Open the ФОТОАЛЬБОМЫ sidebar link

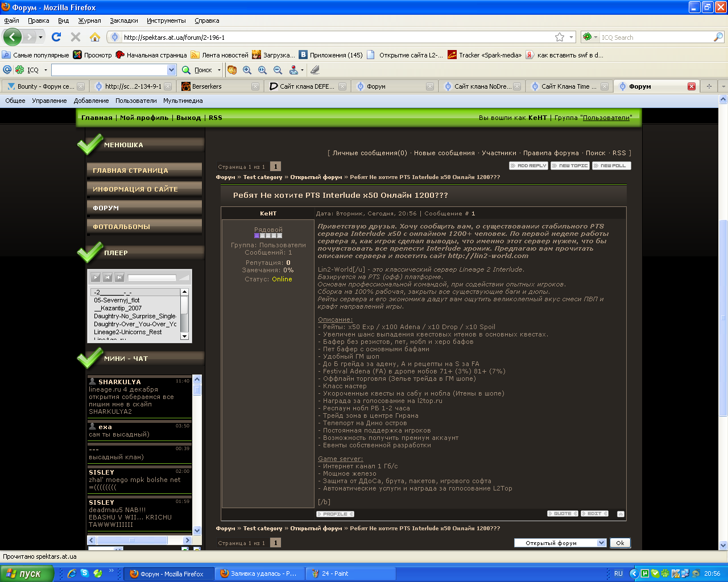(x=144, y=227)
